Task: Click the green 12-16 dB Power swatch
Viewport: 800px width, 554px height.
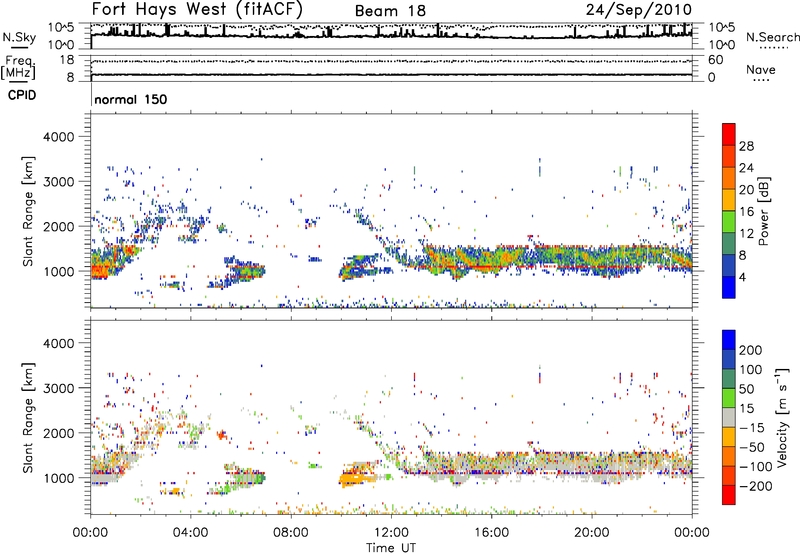Action: (x=729, y=222)
